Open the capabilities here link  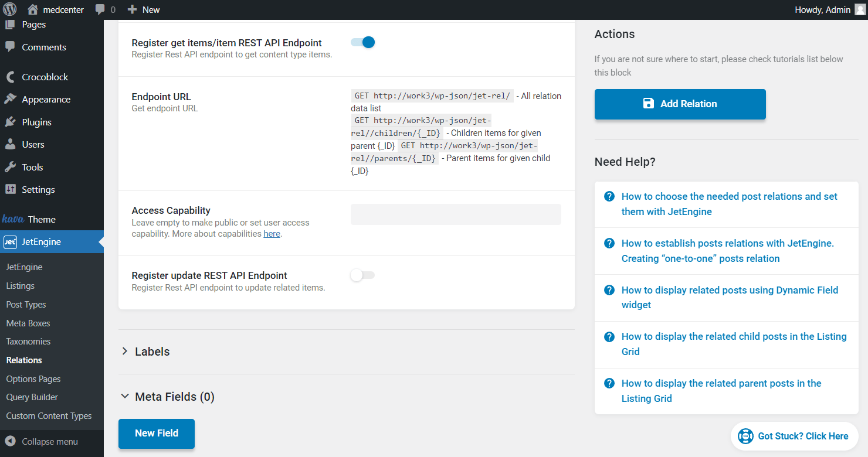coord(272,234)
